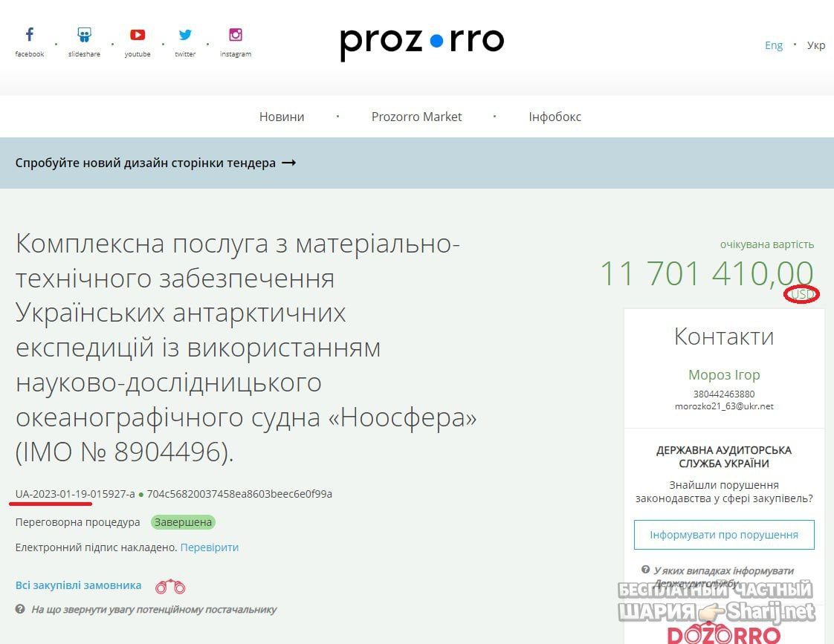Open the Instagram social icon
Image resolution: width=834 pixels, height=644 pixels.
pyautogui.click(x=236, y=35)
